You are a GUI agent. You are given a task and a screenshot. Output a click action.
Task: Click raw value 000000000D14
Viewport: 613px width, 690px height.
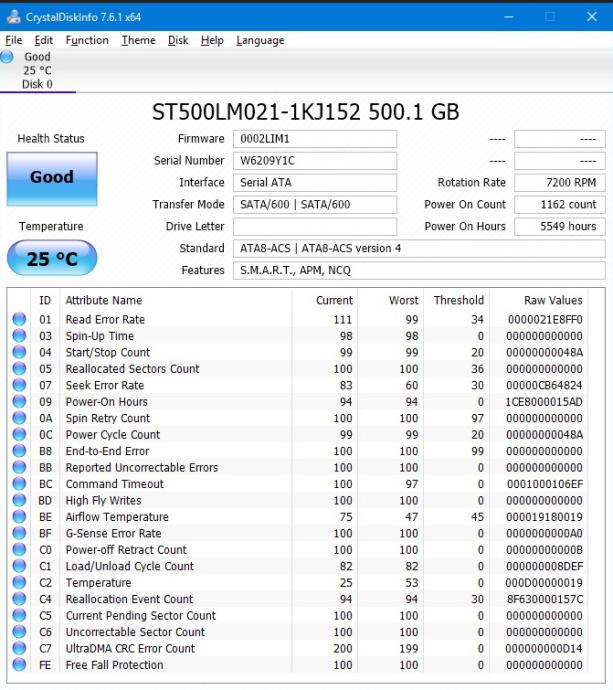(x=544, y=648)
